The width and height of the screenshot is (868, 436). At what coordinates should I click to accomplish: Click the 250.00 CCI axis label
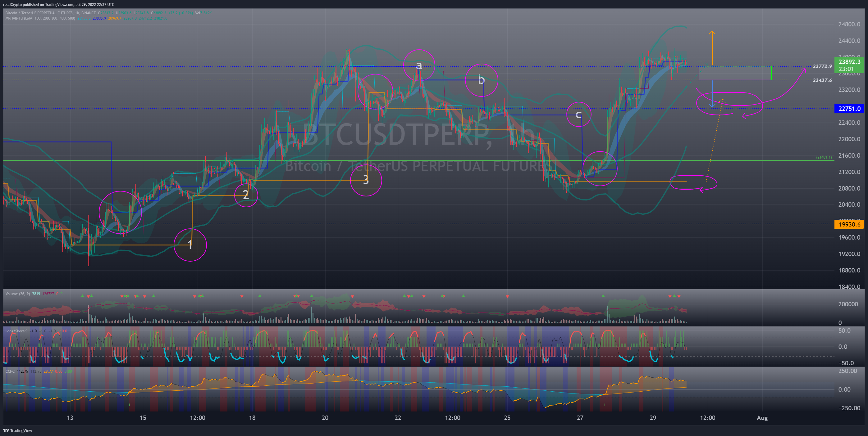[847, 371]
